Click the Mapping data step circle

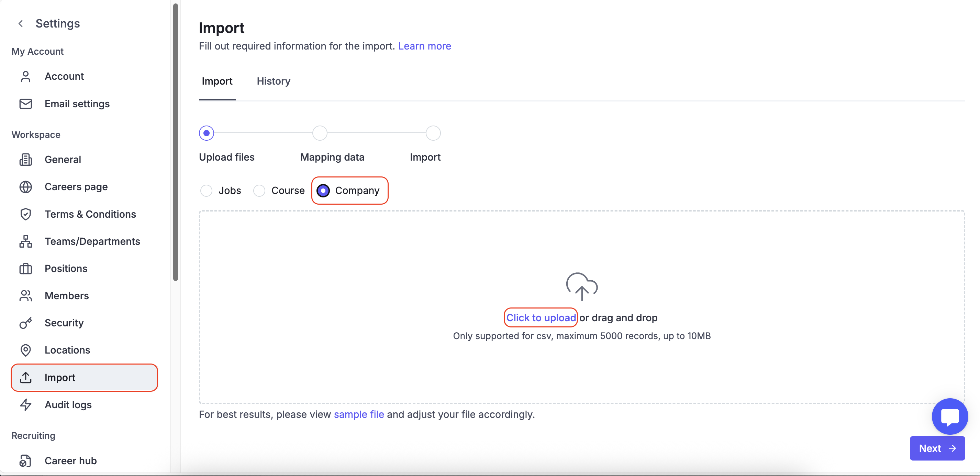pos(320,133)
